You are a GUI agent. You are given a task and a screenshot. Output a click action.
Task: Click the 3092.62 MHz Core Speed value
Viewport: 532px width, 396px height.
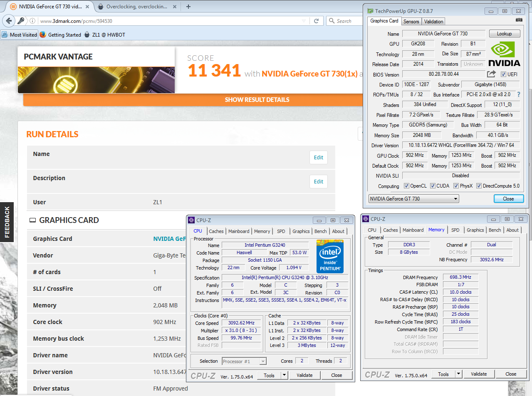tap(241, 323)
